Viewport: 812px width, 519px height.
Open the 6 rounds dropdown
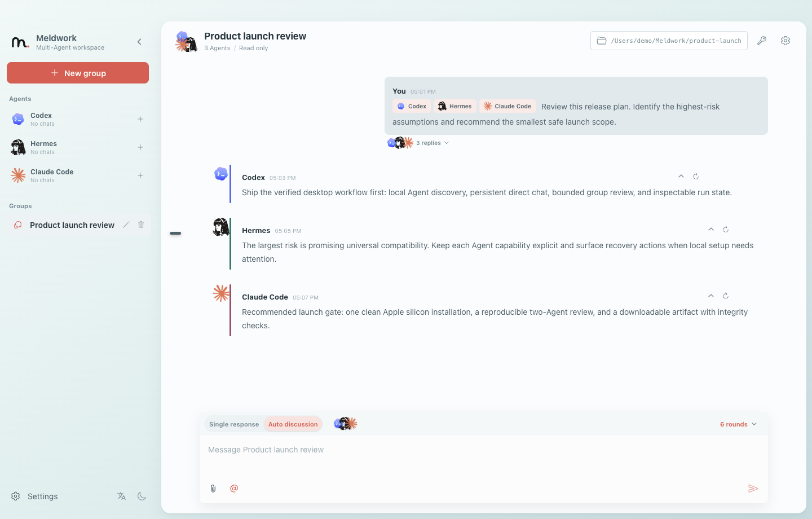point(738,424)
